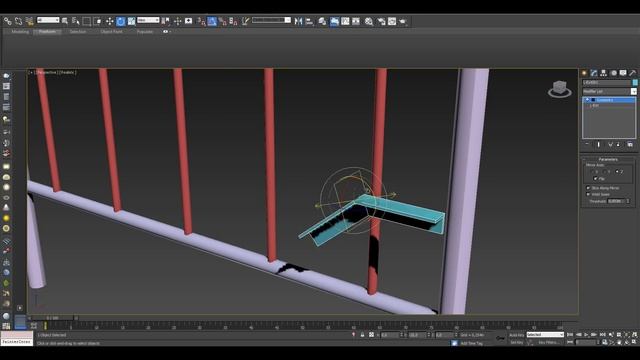Open the named selection sets dropdown
Image resolution: width=640 pixels, height=360 pixels.
coord(271,20)
